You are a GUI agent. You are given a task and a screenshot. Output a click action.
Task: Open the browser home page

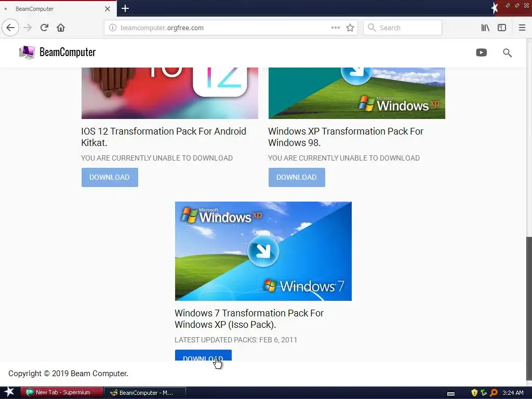click(61, 28)
